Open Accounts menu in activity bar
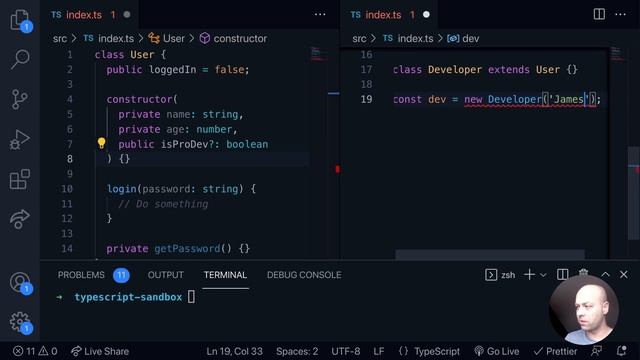Screen dimensions: 640x360 click(x=20, y=282)
